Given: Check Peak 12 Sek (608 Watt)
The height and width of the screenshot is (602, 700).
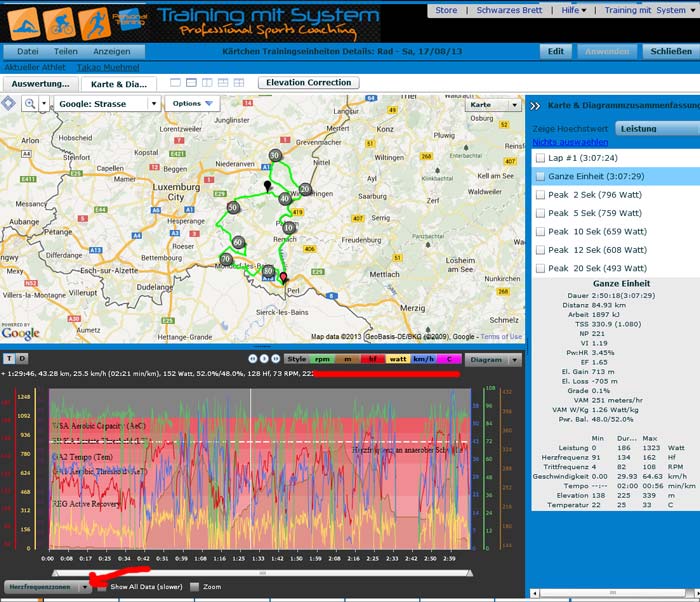Looking at the screenshot, I should [x=540, y=250].
